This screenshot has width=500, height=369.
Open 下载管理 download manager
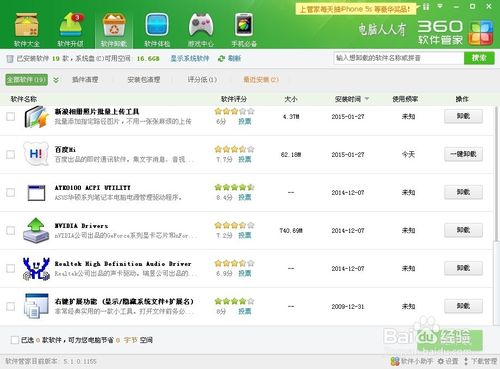(x=480, y=361)
